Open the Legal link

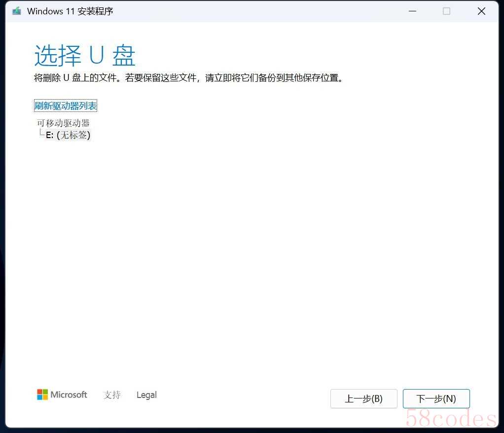click(x=146, y=395)
